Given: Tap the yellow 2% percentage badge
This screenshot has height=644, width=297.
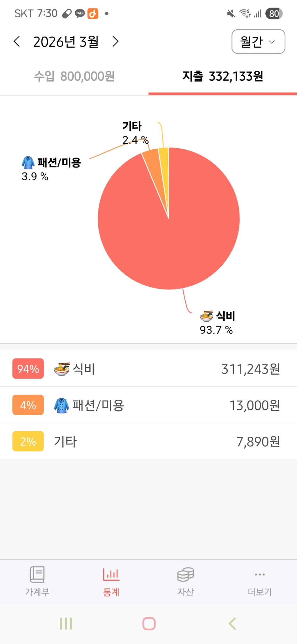Looking at the screenshot, I should tap(28, 441).
